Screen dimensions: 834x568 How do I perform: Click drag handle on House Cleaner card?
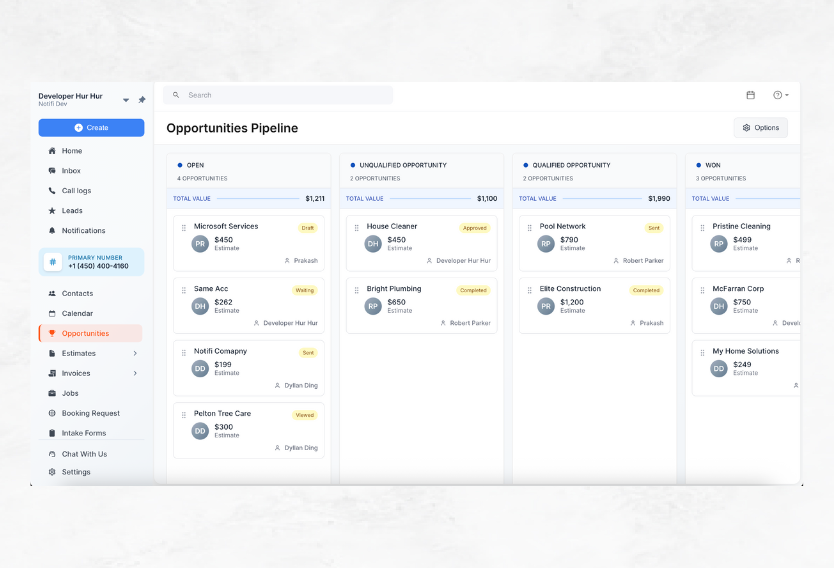(x=357, y=228)
